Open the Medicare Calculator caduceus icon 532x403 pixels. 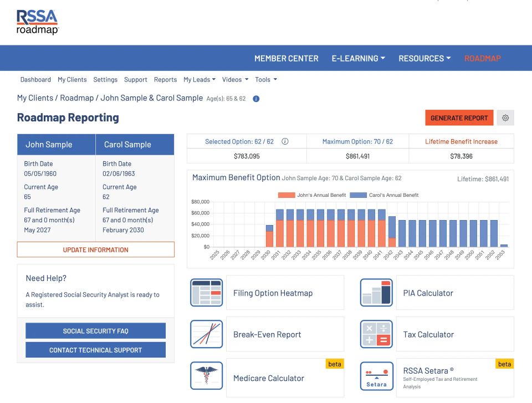[206, 378]
